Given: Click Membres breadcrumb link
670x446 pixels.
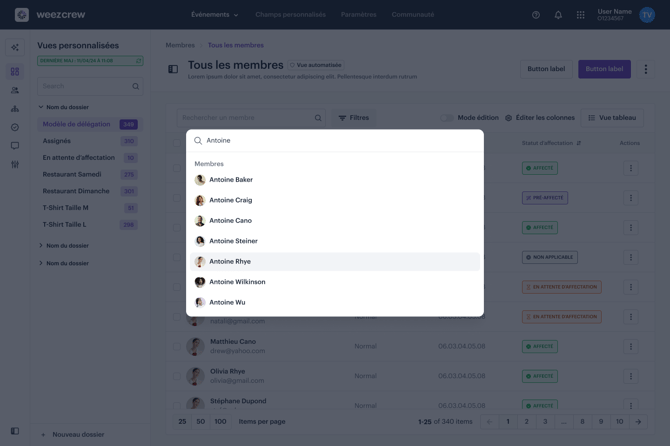Looking at the screenshot, I should (180, 45).
